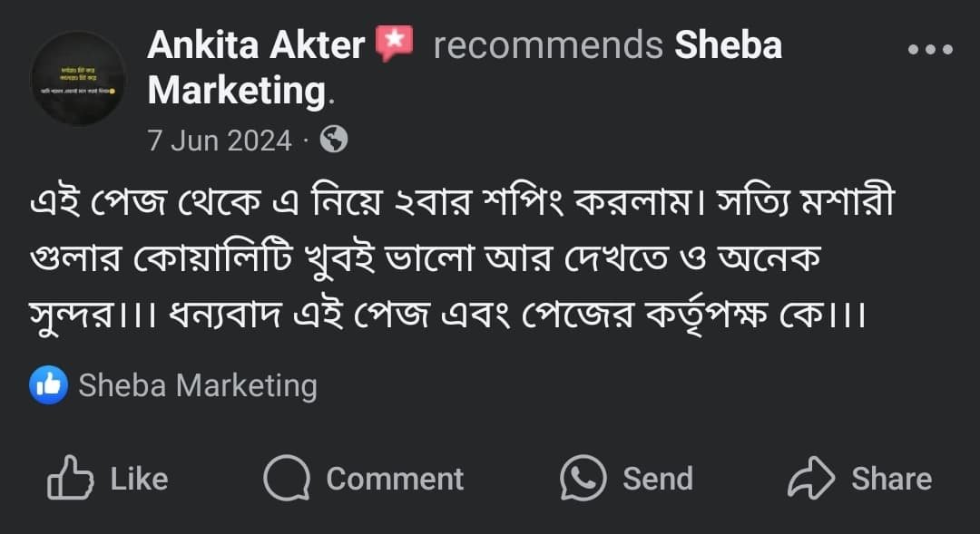The width and height of the screenshot is (980, 534).
Task: View Sheba Marketing in the reactions list
Action: click(x=198, y=385)
